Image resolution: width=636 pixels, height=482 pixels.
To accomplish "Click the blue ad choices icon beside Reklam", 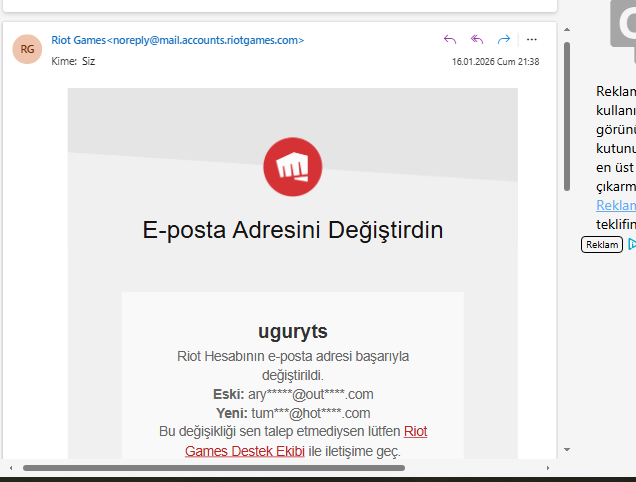I will (632, 244).
